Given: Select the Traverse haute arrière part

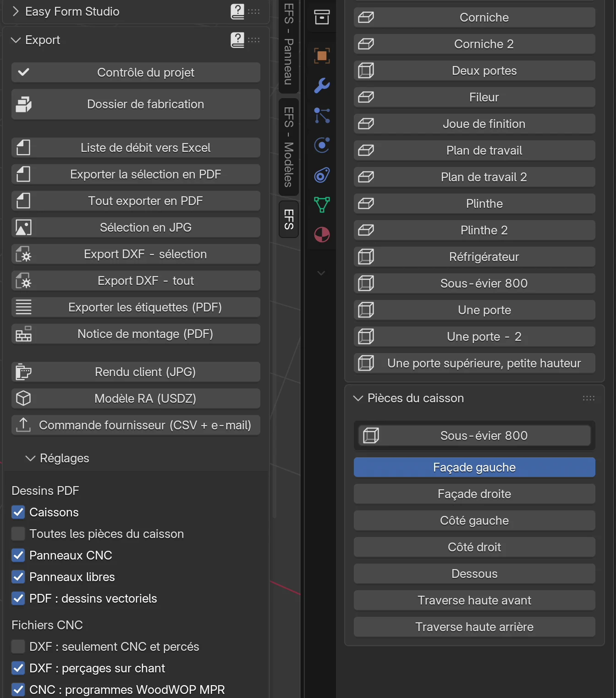Looking at the screenshot, I should click(x=474, y=627).
